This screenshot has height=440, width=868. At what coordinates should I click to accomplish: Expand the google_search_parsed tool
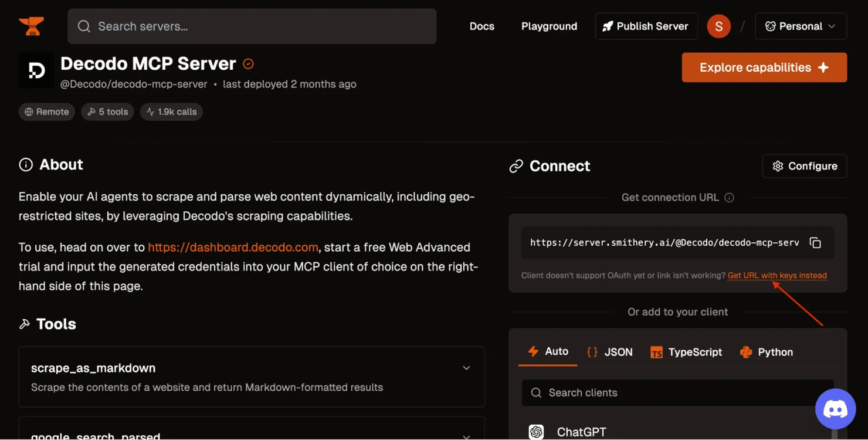click(x=466, y=436)
